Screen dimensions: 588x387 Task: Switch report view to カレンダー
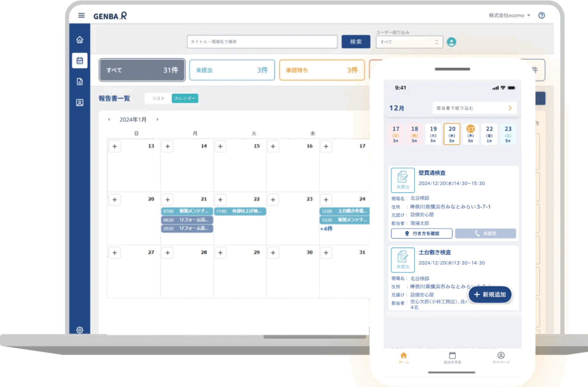(185, 99)
